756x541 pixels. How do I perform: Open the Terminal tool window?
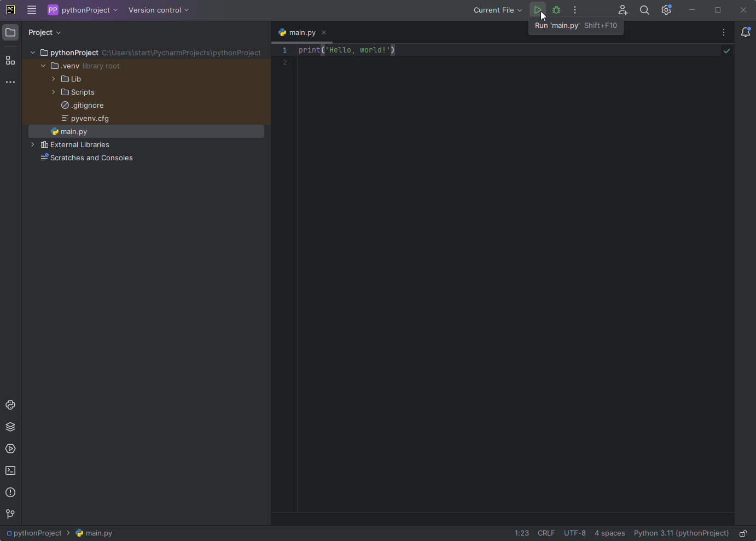10,470
